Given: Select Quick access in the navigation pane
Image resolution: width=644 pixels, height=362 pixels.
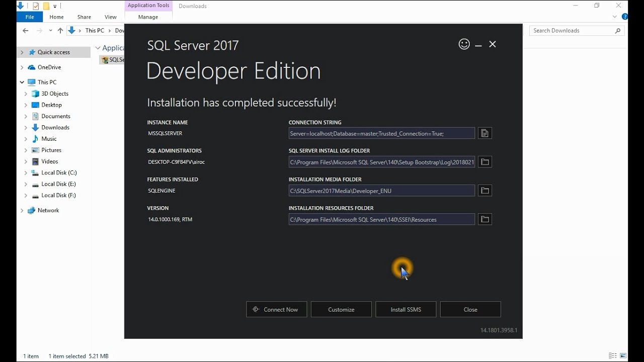Looking at the screenshot, I should [x=53, y=52].
